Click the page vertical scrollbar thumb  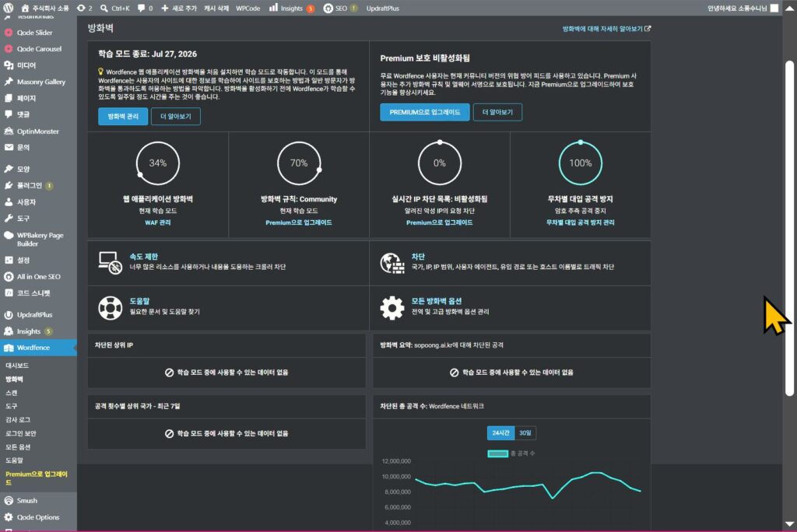click(789, 228)
